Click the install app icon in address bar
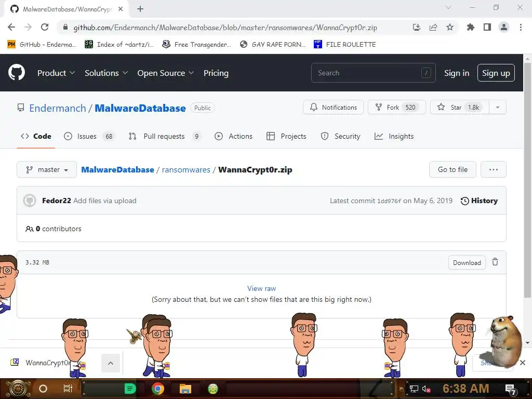Image resolution: width=532 pixels, height=399 pixels. (x=417, y=27)
